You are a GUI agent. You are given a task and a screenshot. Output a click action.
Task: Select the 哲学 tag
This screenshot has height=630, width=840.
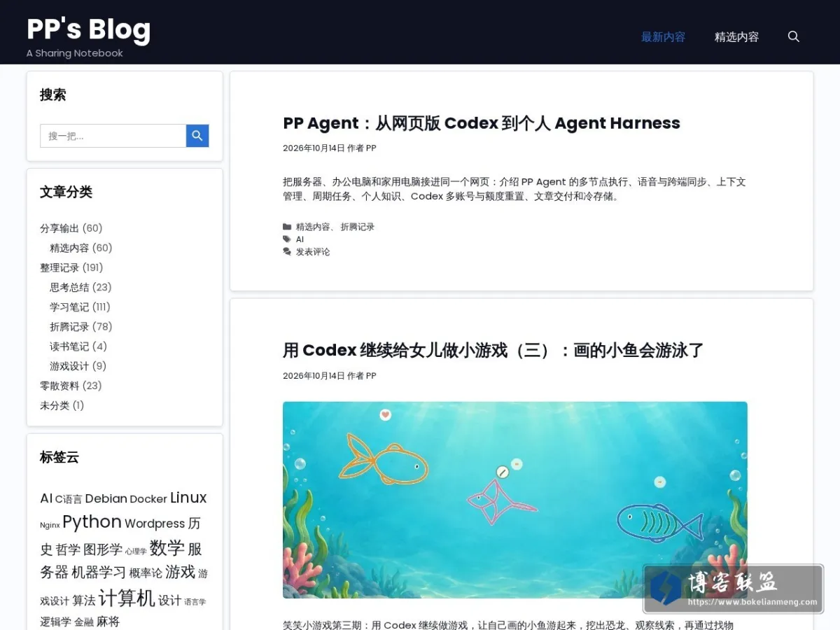pyautogui.click(x=69, y=549)
